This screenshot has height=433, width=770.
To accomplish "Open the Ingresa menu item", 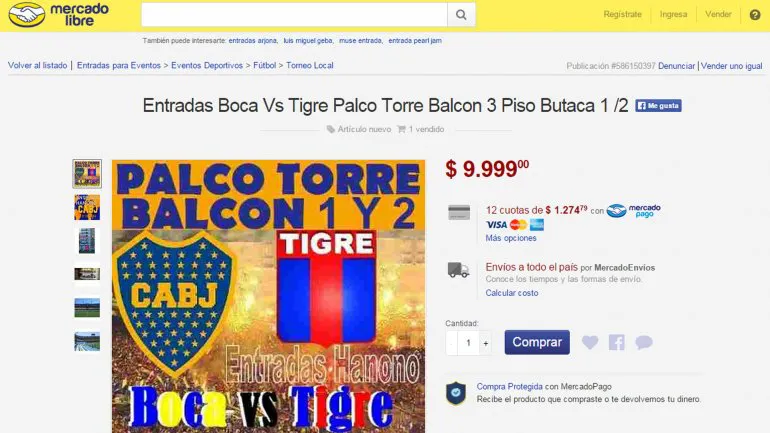I will [673, 15].
